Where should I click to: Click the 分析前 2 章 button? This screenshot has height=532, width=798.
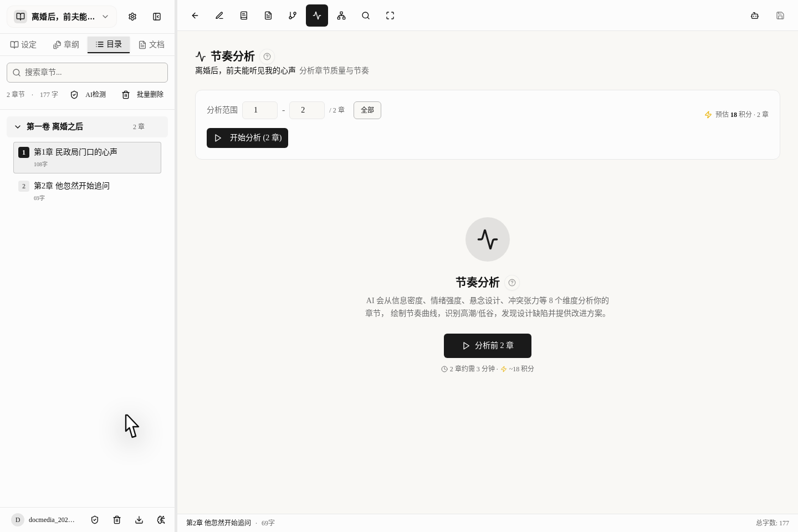(x=488, y=346)
